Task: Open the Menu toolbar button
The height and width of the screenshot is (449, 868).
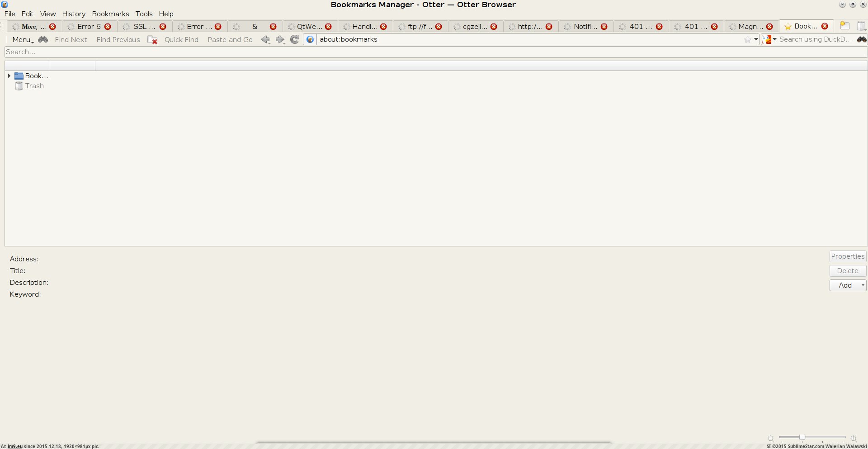Action: [23, 40]
